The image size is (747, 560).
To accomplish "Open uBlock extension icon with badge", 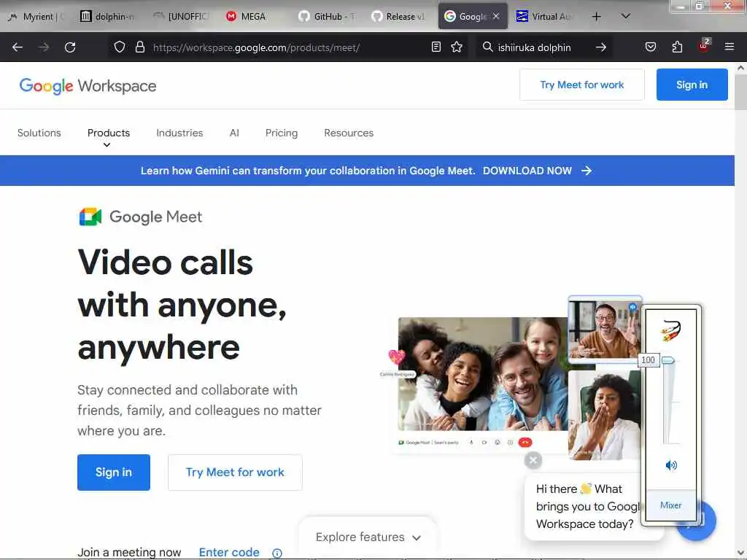I will (x=703, y=46).
